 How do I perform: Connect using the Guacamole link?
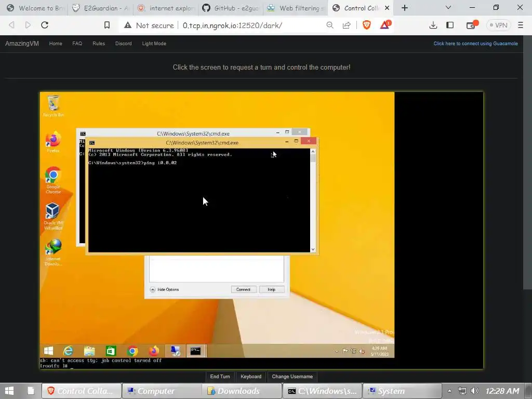[476, 44]
